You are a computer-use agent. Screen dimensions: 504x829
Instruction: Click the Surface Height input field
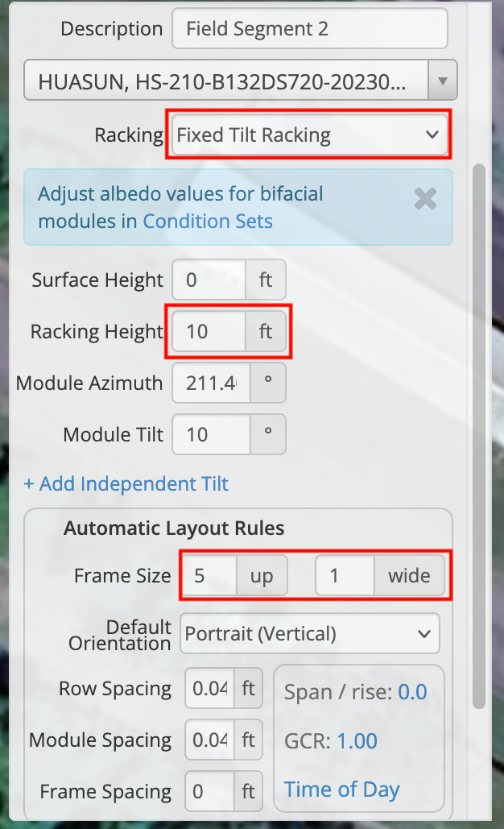[x=209, y=280]
